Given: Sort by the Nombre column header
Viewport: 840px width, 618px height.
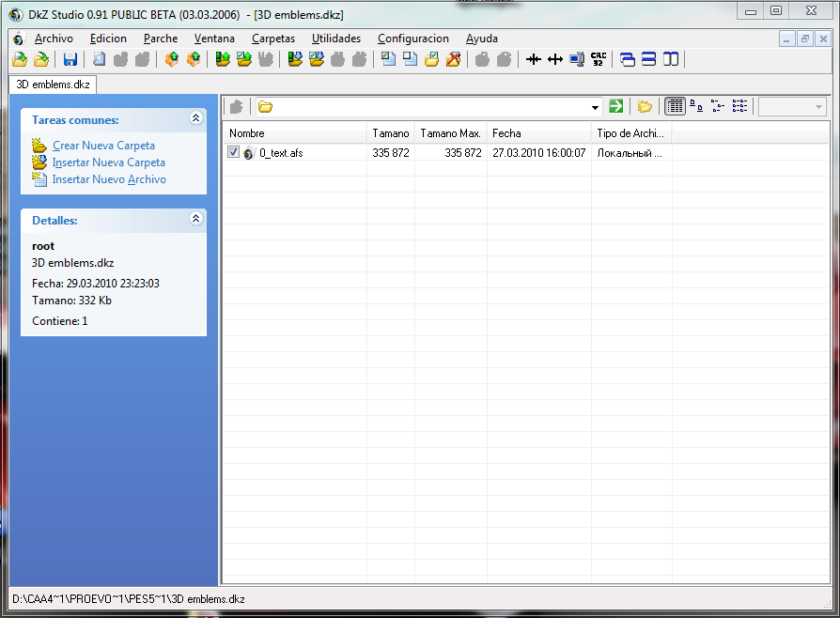Looking at the screenshot, I should [x=295, y=132].
